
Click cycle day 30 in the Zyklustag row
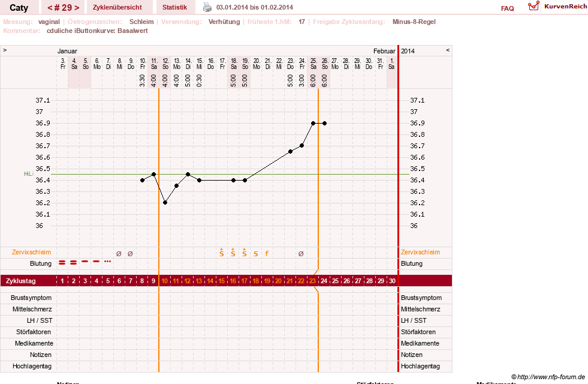pyautogui.click(x=392, y=281)
